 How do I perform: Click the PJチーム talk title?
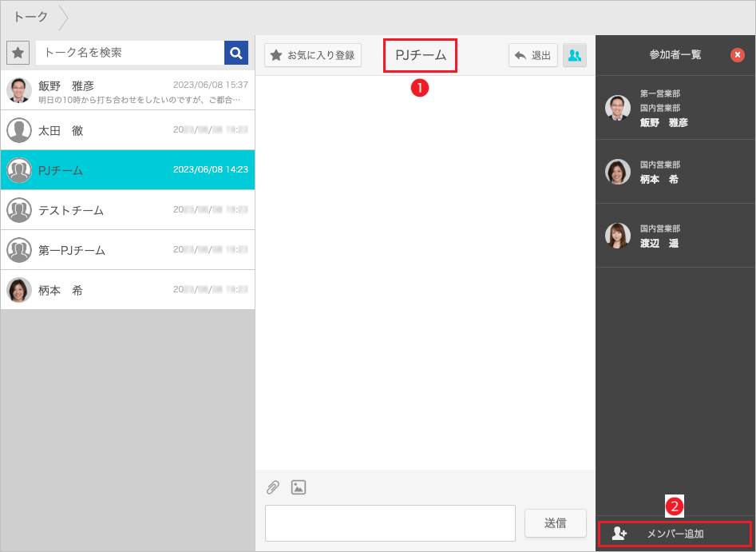[421, 56]
